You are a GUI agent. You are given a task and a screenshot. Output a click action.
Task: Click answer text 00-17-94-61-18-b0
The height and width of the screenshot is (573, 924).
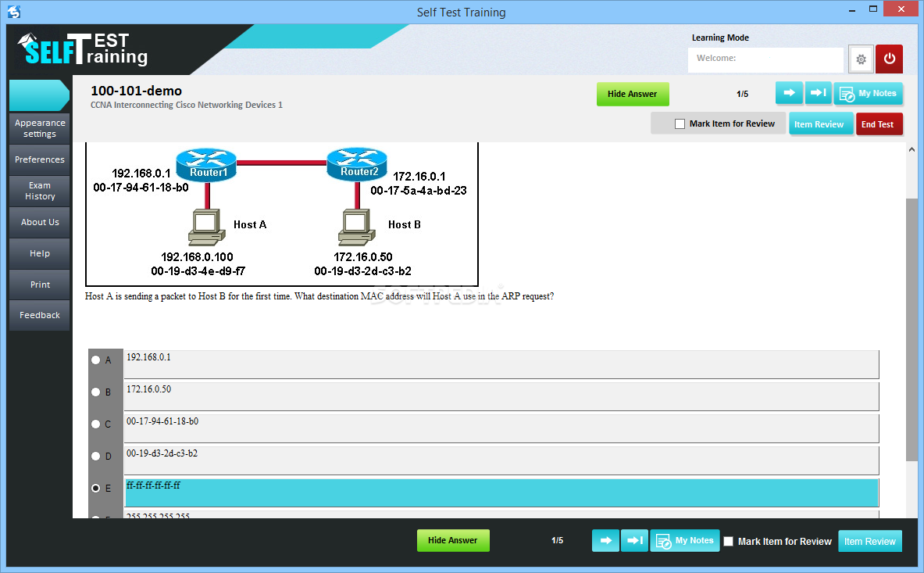point(162,421)
